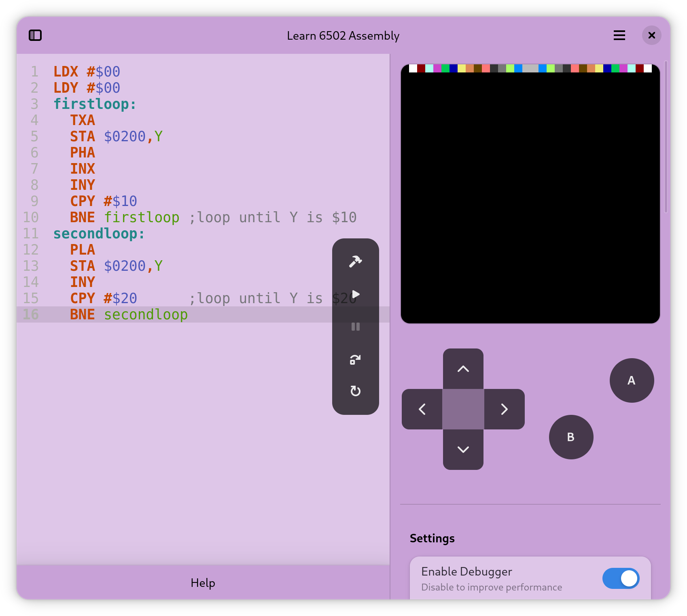Tap the round A gamepad button
Screen dimensions: 687x616
click(x=632, y=380)
